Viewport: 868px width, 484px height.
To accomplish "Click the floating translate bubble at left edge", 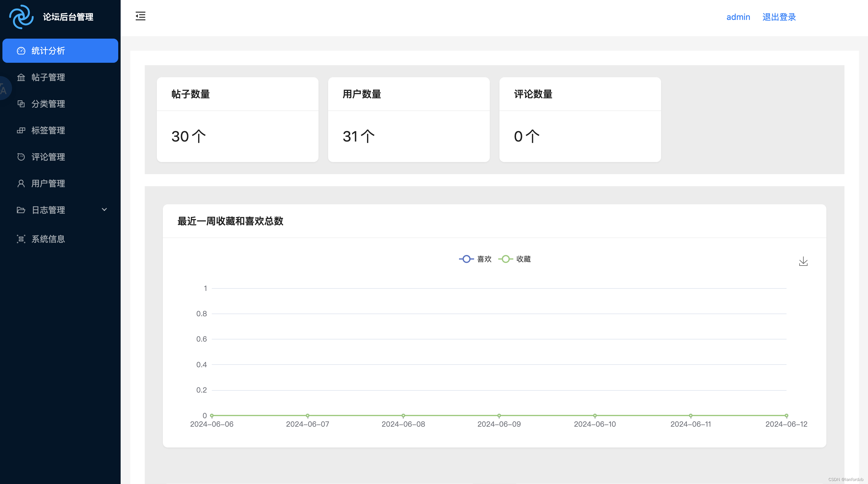I will pos(4,89).
